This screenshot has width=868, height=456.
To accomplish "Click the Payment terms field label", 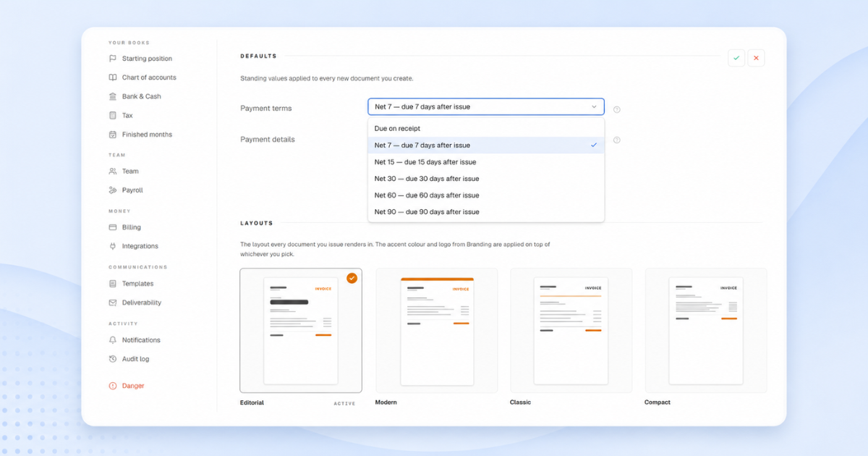I will (x=266, y=109).
